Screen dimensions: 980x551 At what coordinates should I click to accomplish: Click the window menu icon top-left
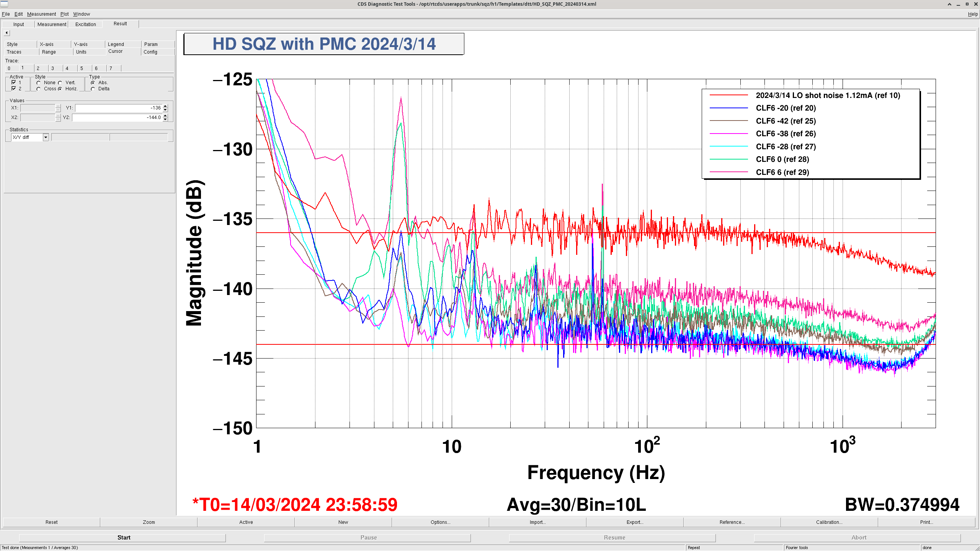4,4
